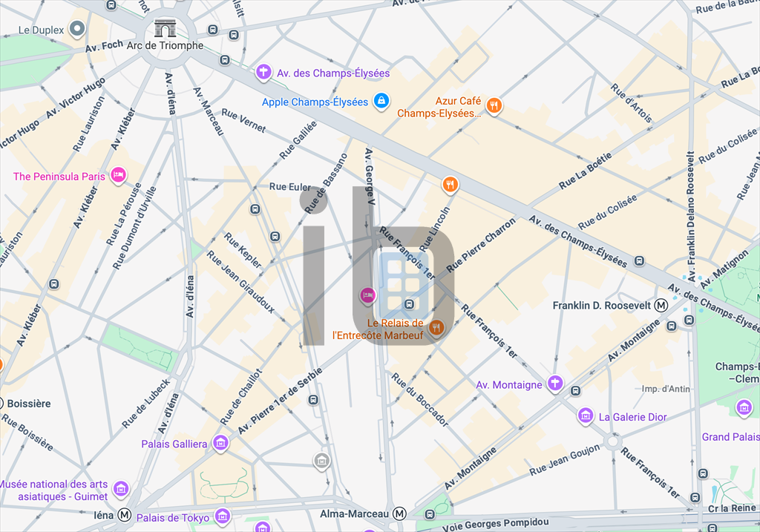Click the bus stop icon on Rue Euler
Screen dimensions: 760x532
pyautogui.click(x=255, y=209)
